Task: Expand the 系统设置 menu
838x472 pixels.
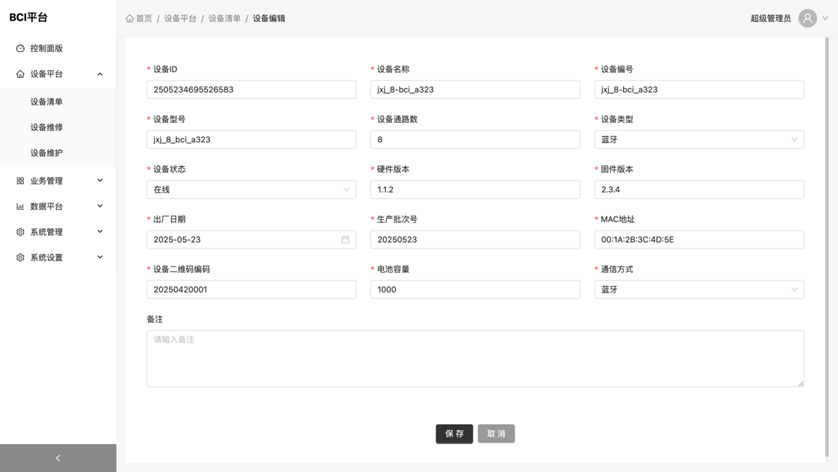Action: click(x=99, y=258)
